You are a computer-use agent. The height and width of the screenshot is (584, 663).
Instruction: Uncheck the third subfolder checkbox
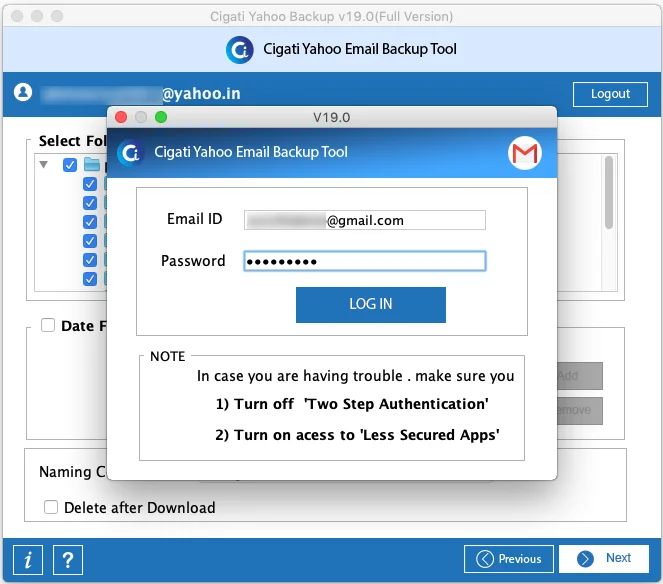click(x=90, y=222)
